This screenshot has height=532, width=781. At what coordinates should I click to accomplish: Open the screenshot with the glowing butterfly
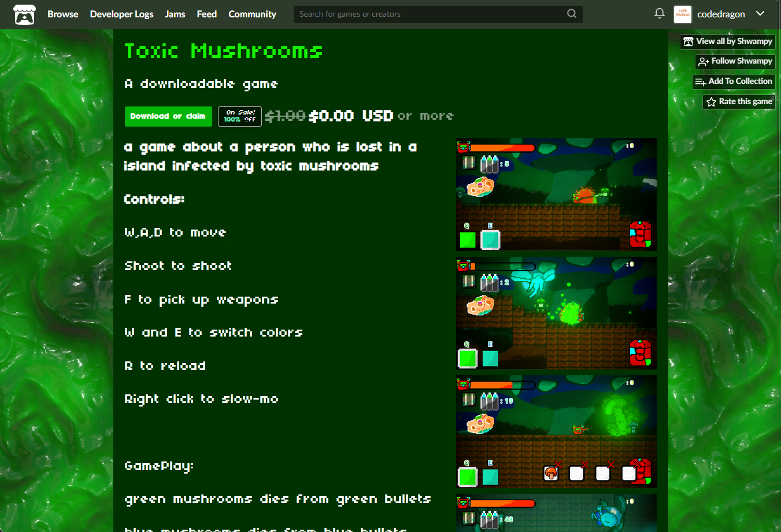(x=556, y=313)
